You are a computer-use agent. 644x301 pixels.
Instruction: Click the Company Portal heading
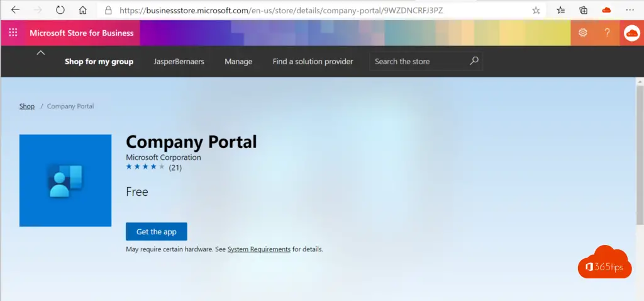tap(191, 142)
